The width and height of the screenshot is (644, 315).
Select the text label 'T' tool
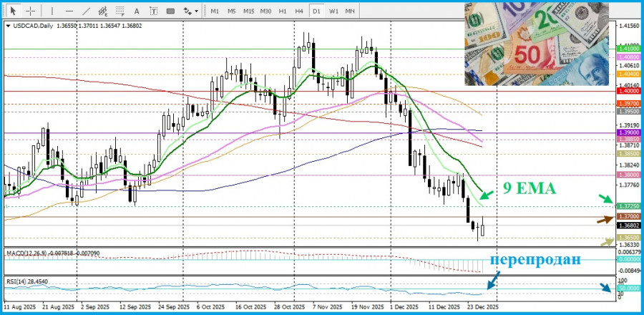coord(155,11)
